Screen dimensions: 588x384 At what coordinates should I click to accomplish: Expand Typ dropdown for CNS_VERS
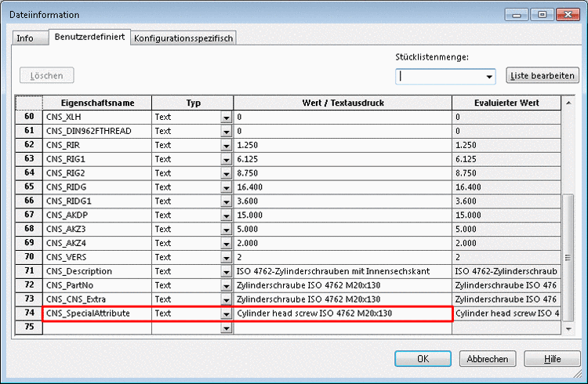pos(226,258)
